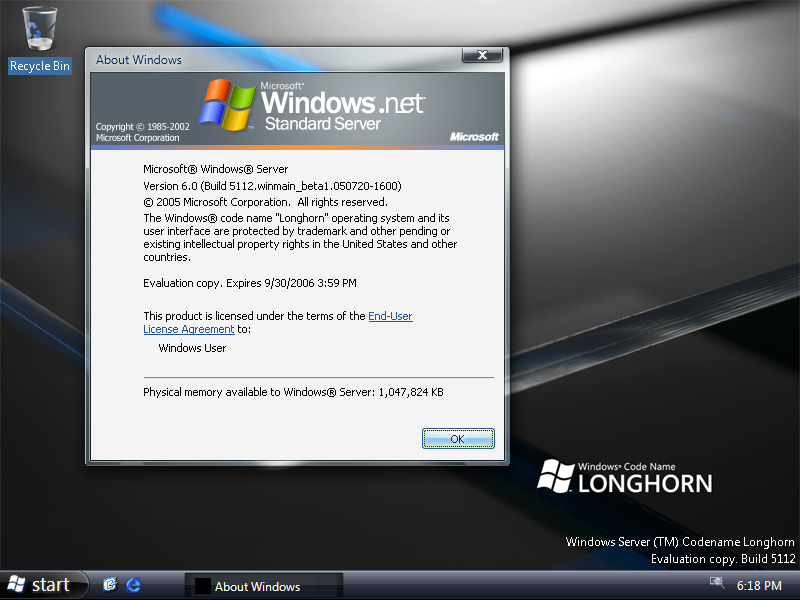Image resolution: width=800 pixels, height=600 pixels.
Task: Click OK in About Windows dialog
Action: tap(458, 439)
